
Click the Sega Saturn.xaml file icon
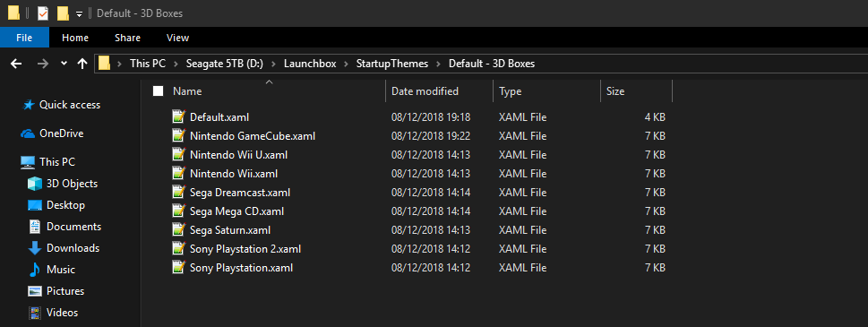coord(178,229)
